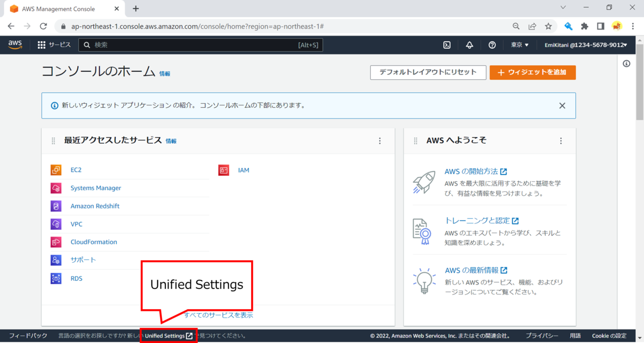Click the Systems Manager service icon
This screenshot has width=644, height=343.
[x=56, y=188]
